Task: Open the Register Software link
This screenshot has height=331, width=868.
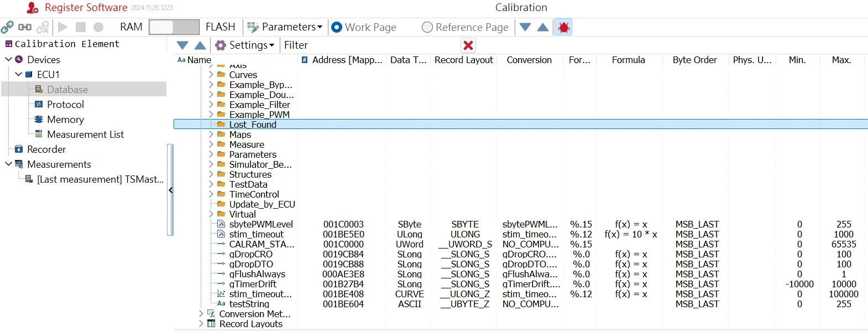Action: coord(86,8)
